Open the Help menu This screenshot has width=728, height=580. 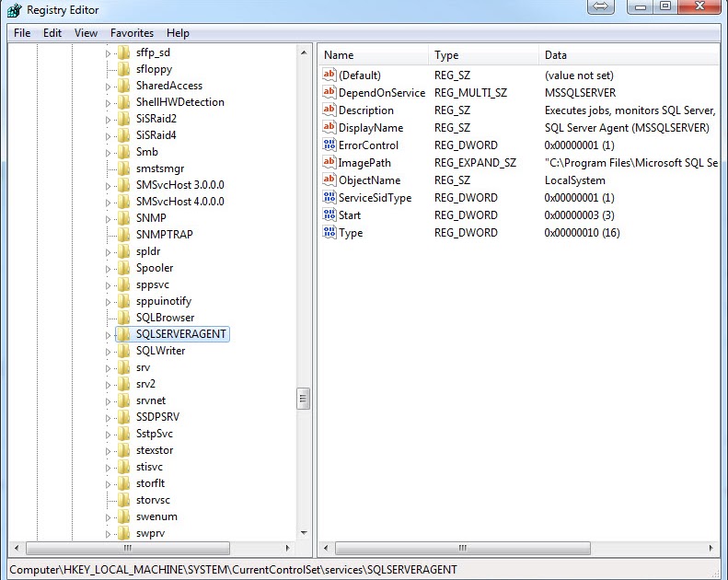178,33
